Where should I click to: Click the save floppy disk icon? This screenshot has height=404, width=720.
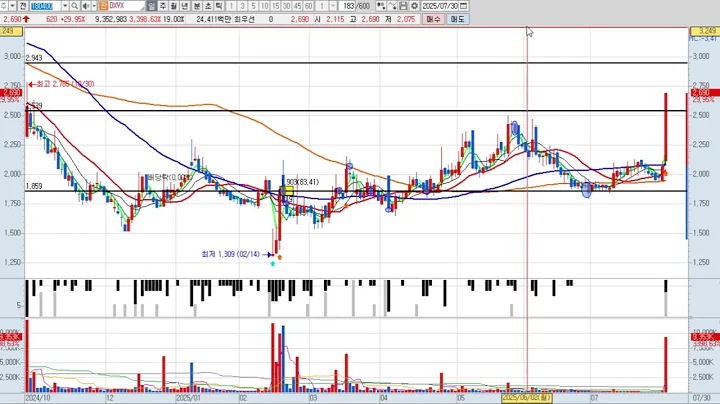[403, 6]
